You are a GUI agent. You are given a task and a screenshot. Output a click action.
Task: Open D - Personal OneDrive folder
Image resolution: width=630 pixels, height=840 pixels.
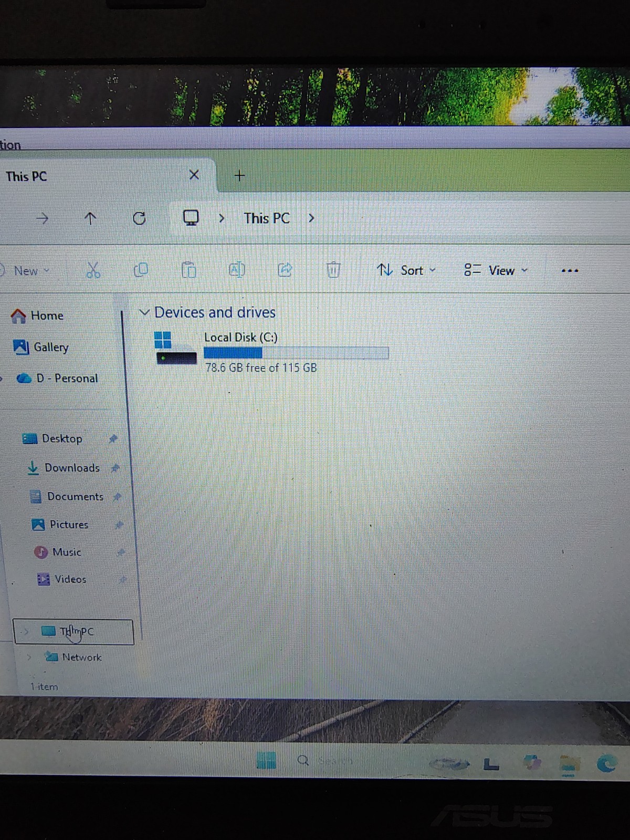tap(57, 378)
